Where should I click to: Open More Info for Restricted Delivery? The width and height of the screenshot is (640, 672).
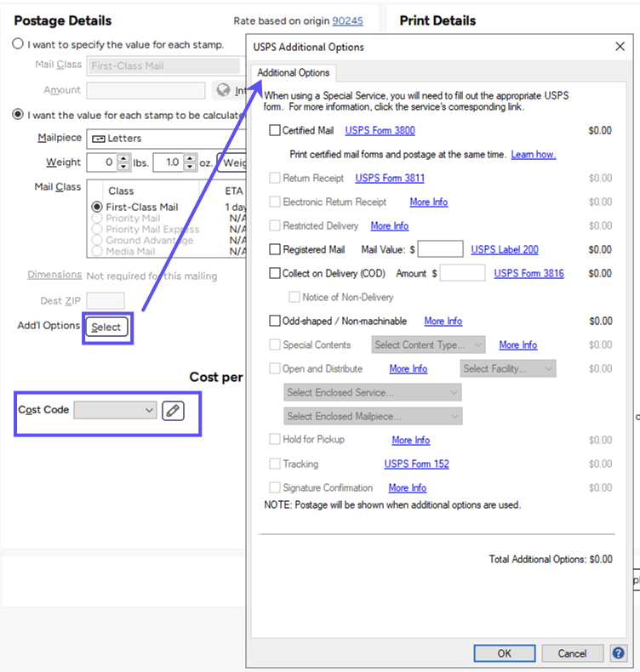tap(389, 225)
